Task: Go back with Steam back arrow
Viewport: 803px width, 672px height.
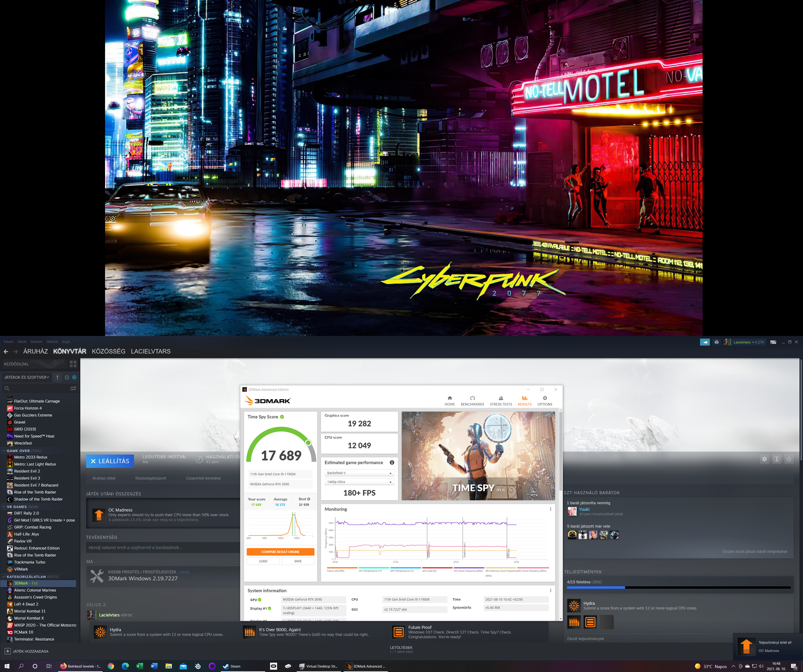Action: click(6, 351)
